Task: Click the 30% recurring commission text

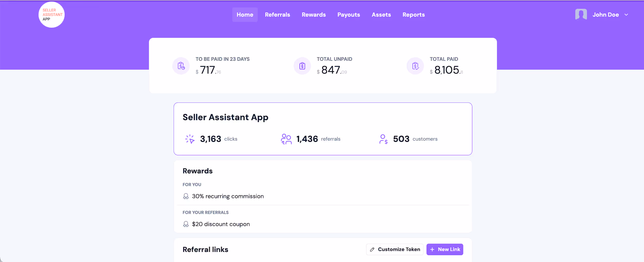Action: (228, 196)
